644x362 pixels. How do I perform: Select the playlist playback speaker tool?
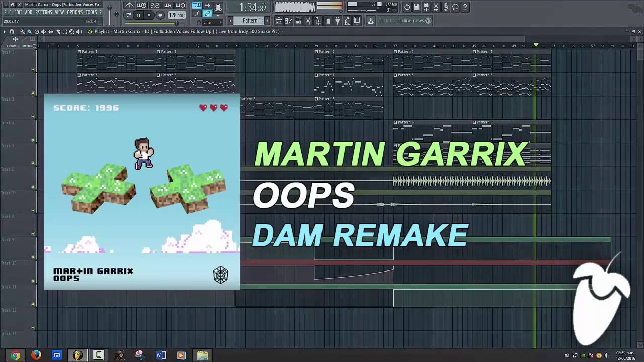point(78,31)
